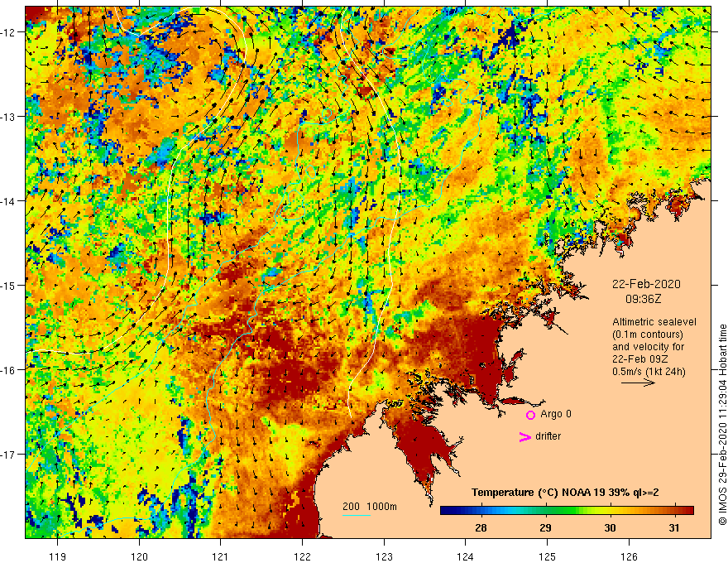Click the 0.5m/s velocity scale arrow
Viewport: 728px width, 563px height.
tap(638, 383)
